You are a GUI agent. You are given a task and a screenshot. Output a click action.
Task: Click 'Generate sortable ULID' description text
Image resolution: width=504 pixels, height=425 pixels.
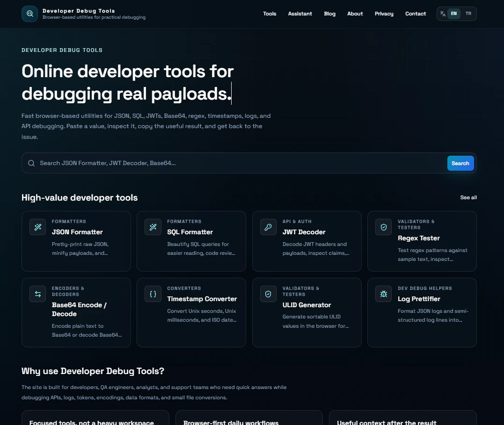coord(312,317)
